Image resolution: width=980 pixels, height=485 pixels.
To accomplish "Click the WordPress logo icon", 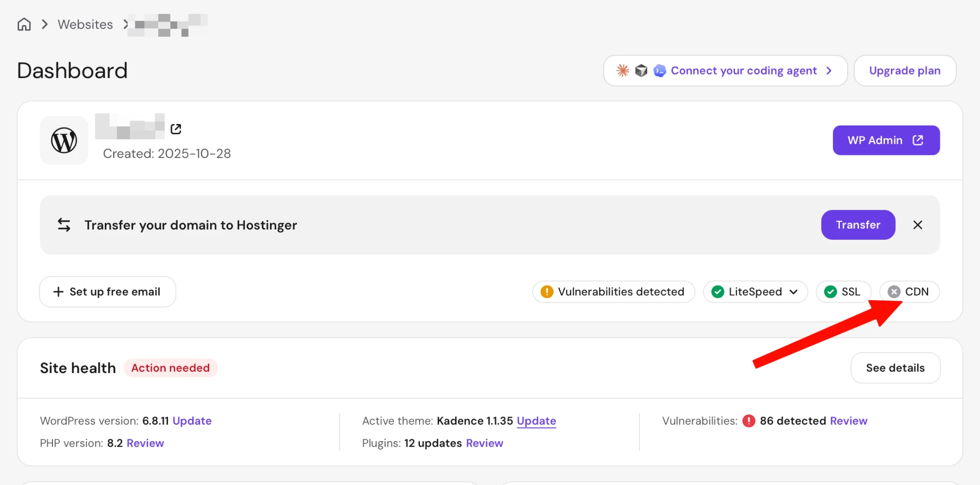I will coord(64,140).
